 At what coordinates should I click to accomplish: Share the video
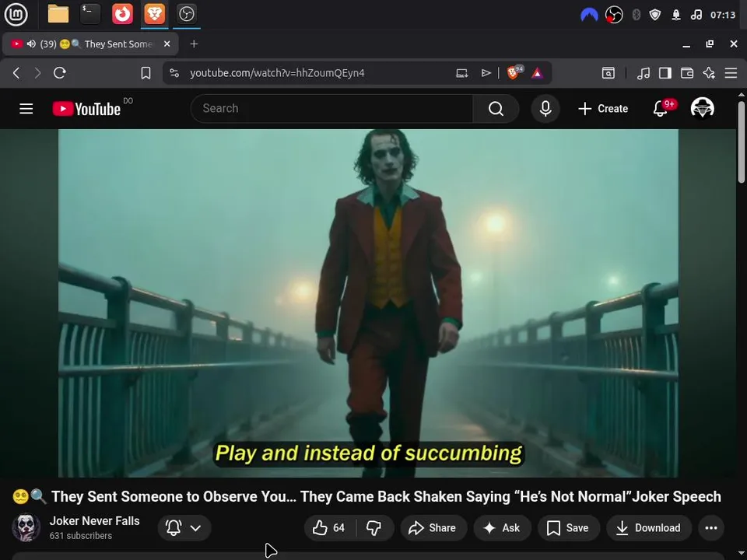433,527
